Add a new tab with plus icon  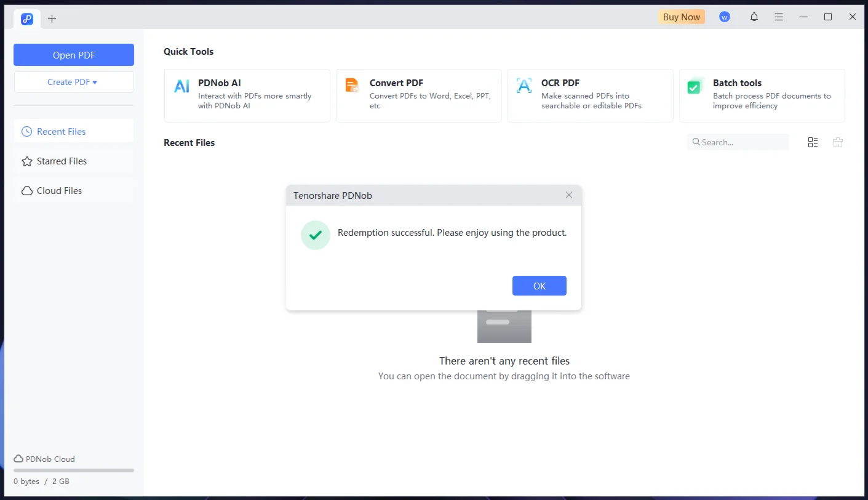click(x=52, y=18)
